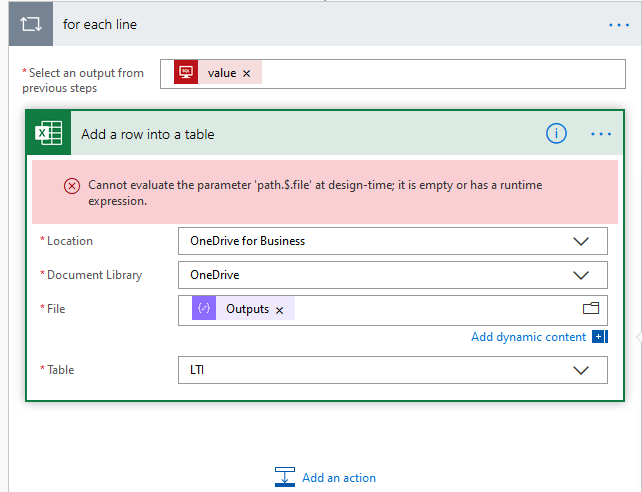The image size is (642, 492).
Task: Click the purple Outputs expression icon
Action: (204, 309)
